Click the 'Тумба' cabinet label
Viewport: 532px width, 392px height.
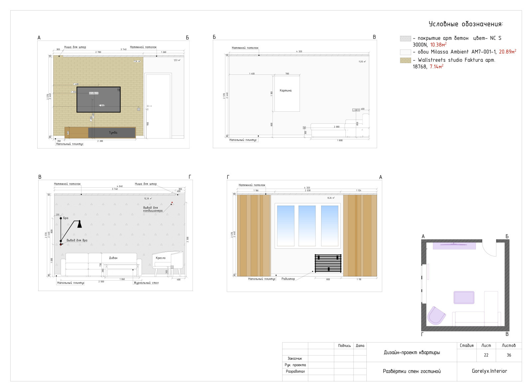pos(113,133)
